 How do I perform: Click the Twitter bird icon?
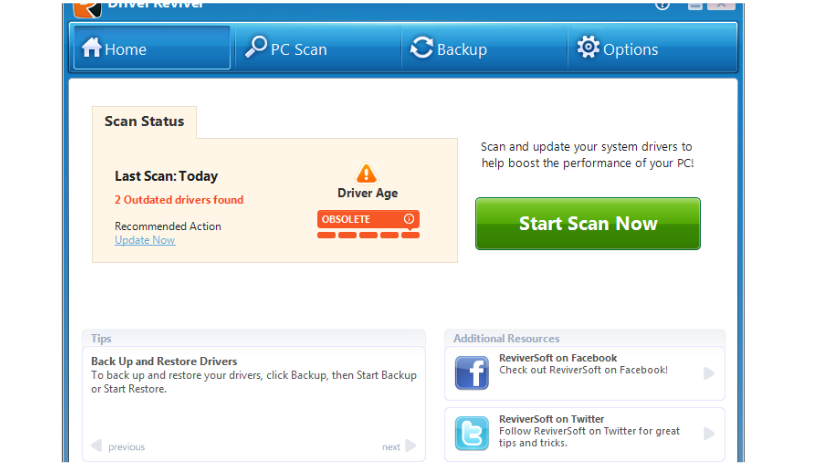click(x=472, y=434)
